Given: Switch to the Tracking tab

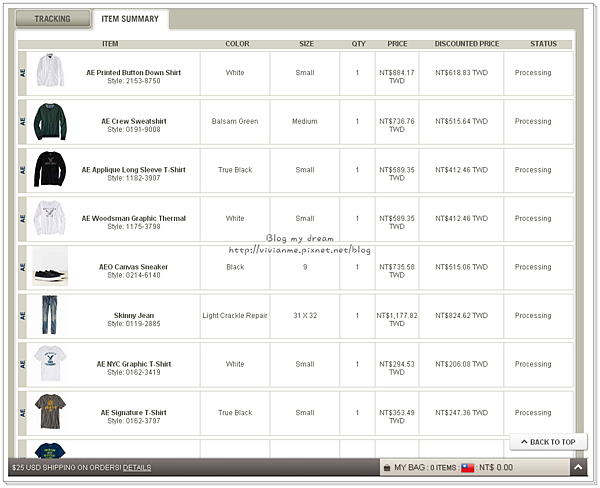Looking at the screenshot, I should [53, 19].
